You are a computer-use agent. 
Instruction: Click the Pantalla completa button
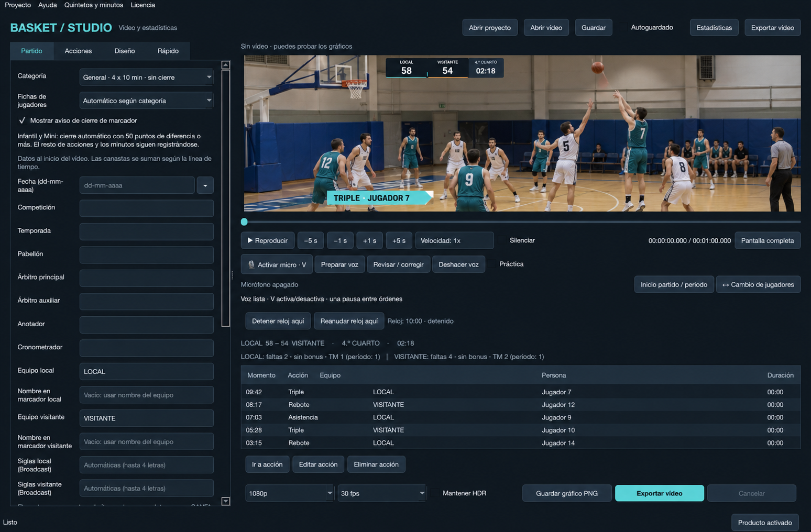(x=768, y=240)
